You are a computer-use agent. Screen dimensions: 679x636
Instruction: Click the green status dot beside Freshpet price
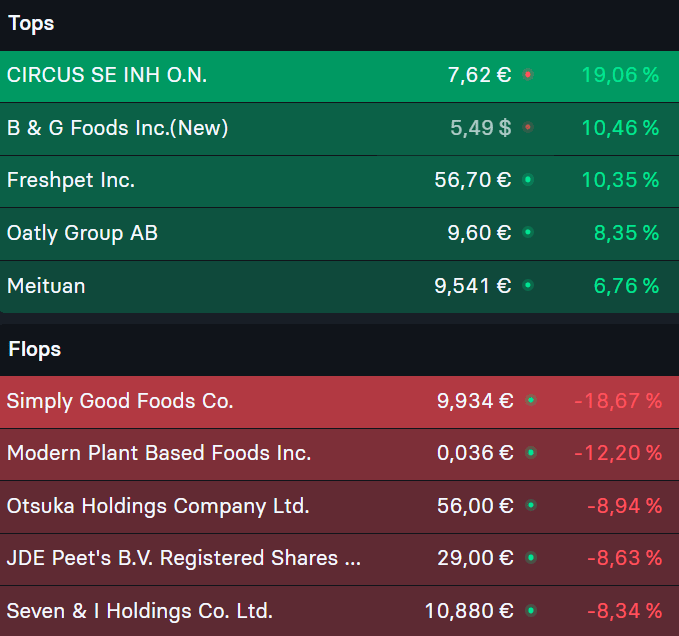point(528,180)
